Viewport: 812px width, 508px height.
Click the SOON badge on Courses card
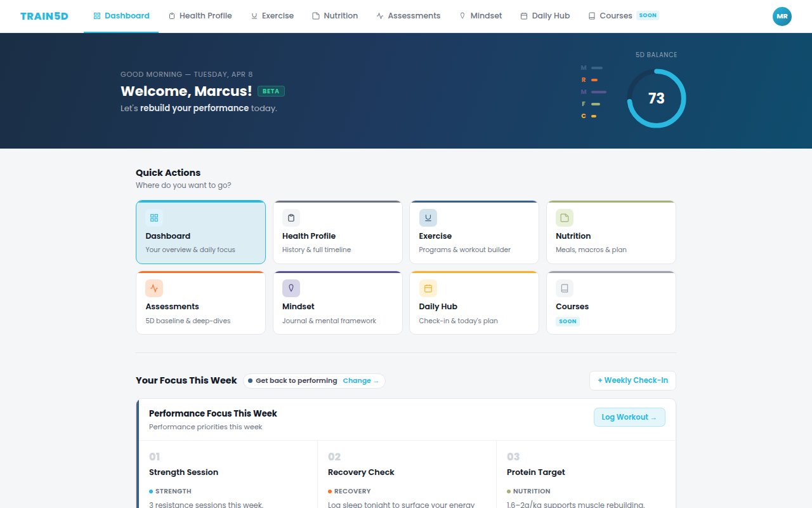tap(568, 321)
